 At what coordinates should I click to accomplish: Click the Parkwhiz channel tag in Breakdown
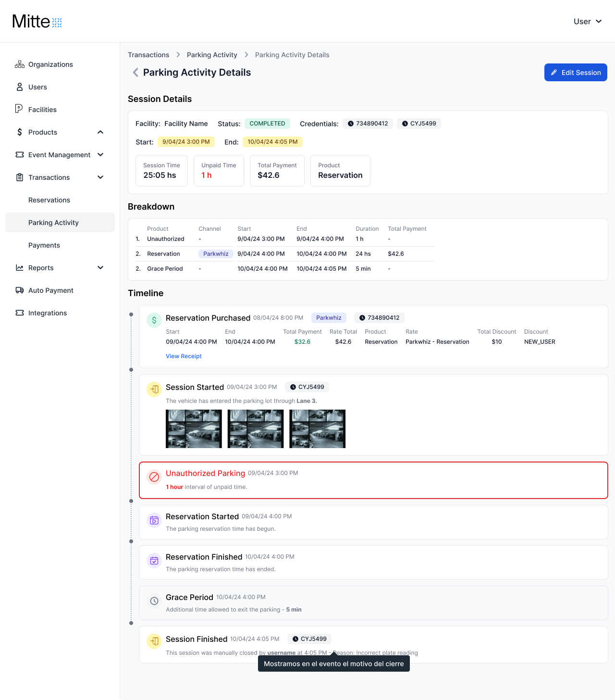tap(216, 254)
